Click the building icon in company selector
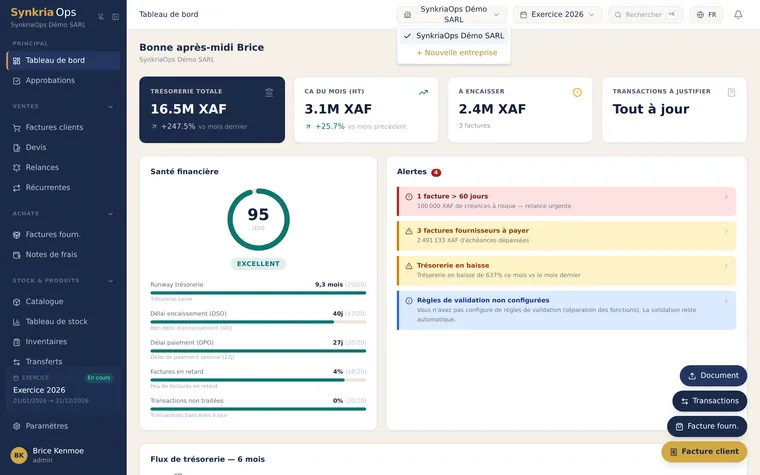 [x=408, y=15]
